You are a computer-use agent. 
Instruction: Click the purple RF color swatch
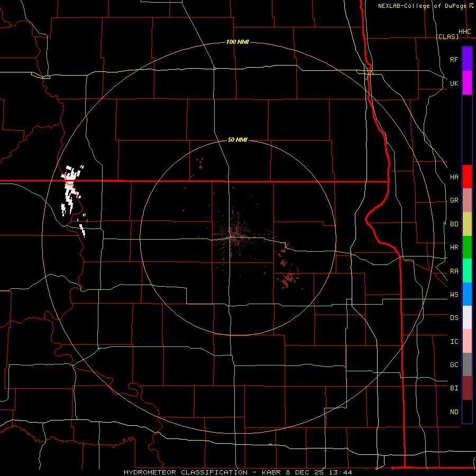pyautogui.click(x=467, y=59)
